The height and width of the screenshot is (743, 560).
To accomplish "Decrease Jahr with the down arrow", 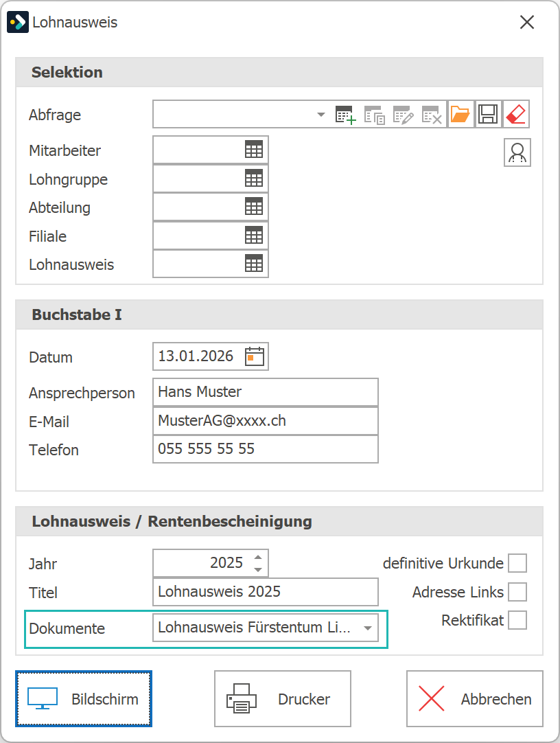I will pos(258,569).
